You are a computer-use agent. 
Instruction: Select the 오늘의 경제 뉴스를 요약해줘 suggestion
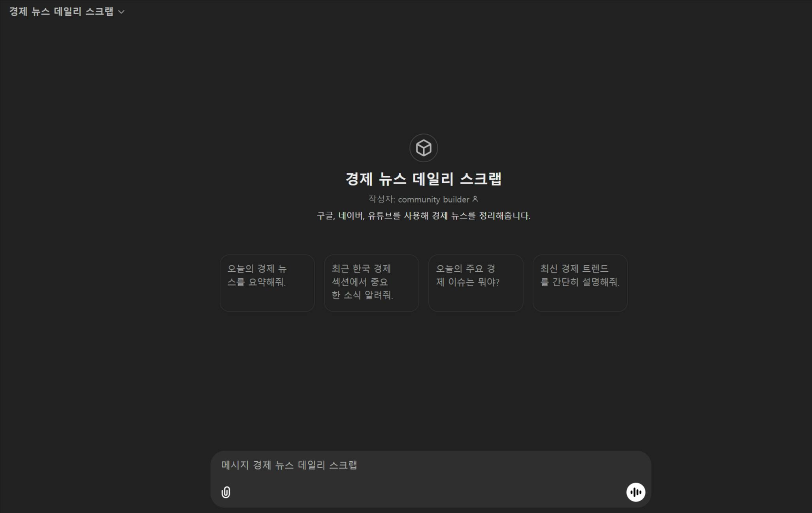click(x=267, y=283)
